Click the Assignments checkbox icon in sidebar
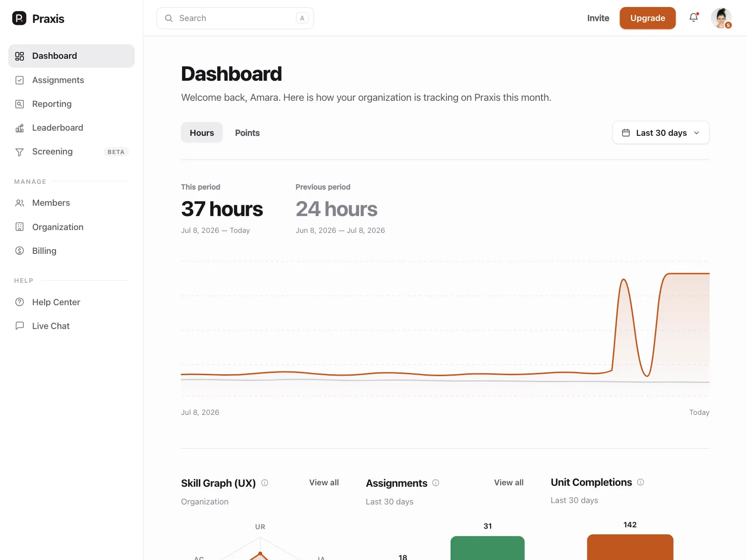 (20, 80)
